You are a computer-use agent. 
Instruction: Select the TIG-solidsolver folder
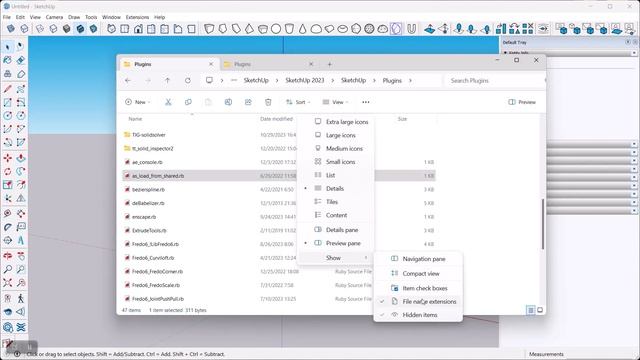pyautogui.click(x=279, y=135)
